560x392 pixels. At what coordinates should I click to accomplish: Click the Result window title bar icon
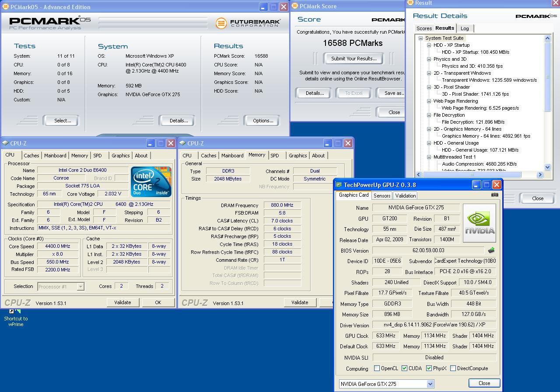pos(410,3)
